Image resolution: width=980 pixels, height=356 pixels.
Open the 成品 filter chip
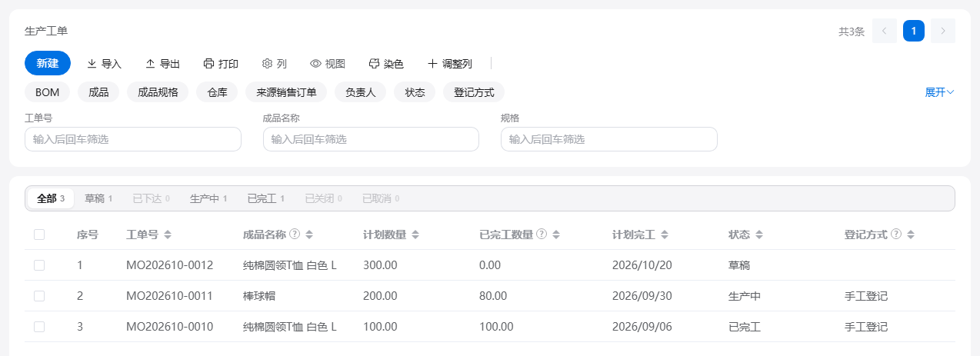[x=98, y=92]
